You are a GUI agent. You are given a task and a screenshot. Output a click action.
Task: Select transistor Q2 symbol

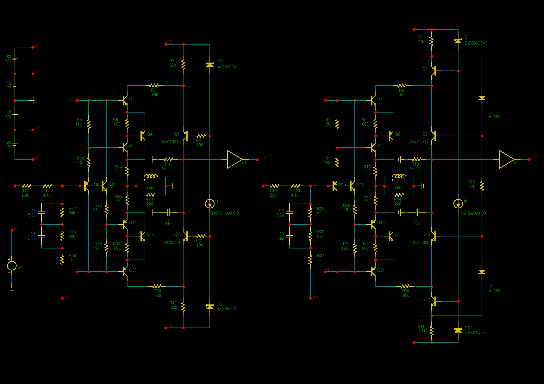click(125, 101)
